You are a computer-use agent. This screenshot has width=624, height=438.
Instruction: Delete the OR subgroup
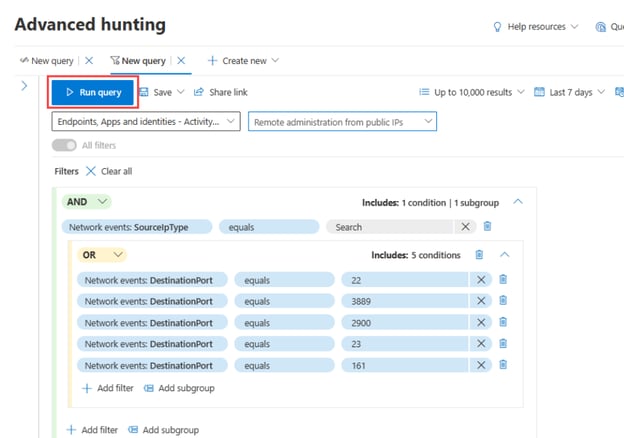(x=479, y=255)
